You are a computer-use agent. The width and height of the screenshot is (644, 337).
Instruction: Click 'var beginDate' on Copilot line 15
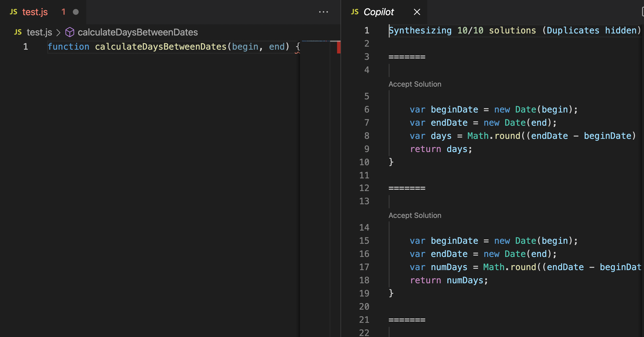point(444,241)
